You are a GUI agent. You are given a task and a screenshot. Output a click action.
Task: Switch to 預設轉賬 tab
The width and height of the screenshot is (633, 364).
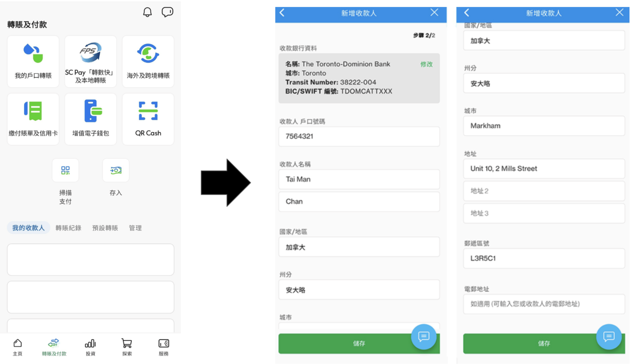(x=105, y=228)
